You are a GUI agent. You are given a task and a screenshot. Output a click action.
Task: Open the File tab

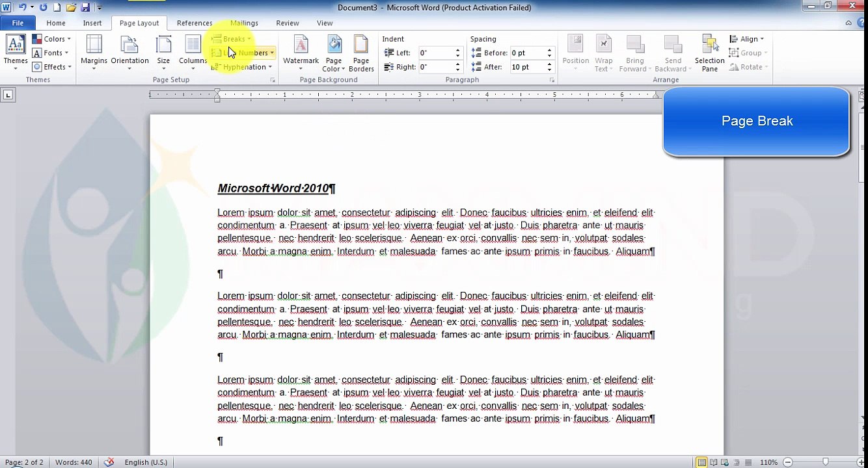coord(18,23)
